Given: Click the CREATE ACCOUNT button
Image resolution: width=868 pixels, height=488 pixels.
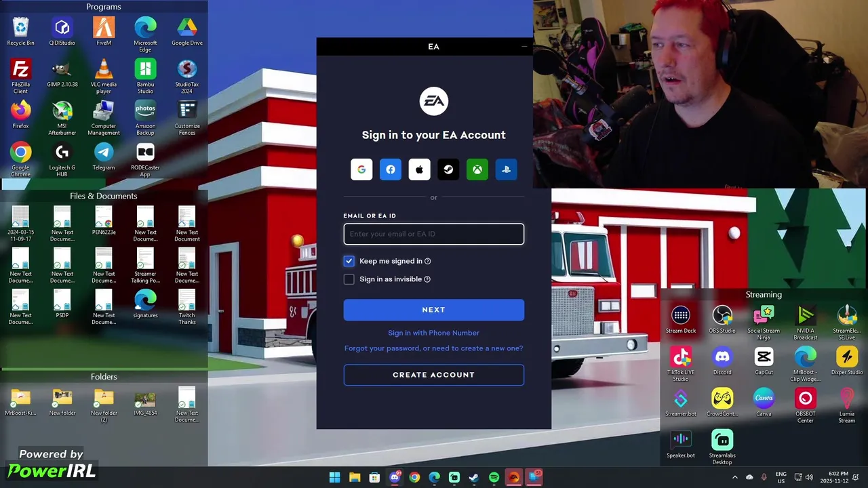Looking at the screenshot, I should pyautogui.click(x=434, y=375).
